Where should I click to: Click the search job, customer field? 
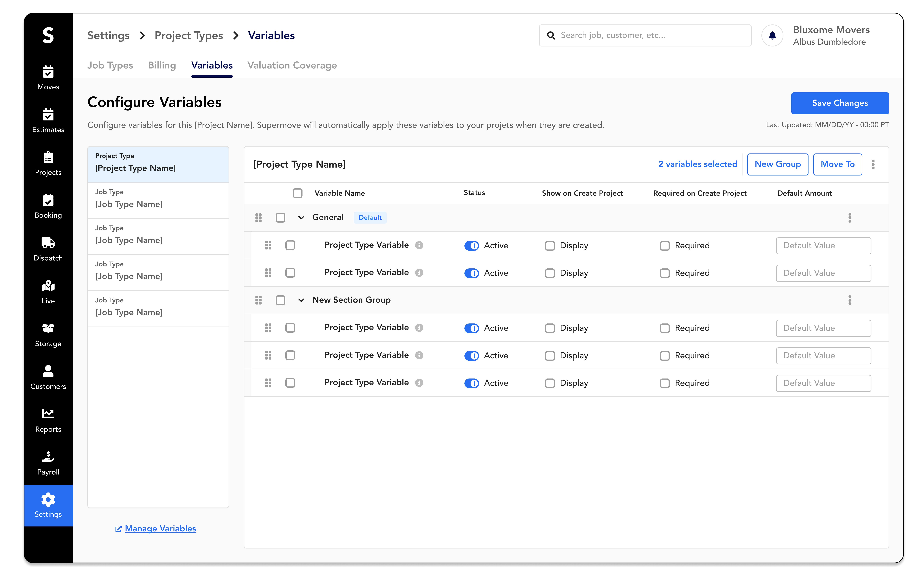pos(651,35)
